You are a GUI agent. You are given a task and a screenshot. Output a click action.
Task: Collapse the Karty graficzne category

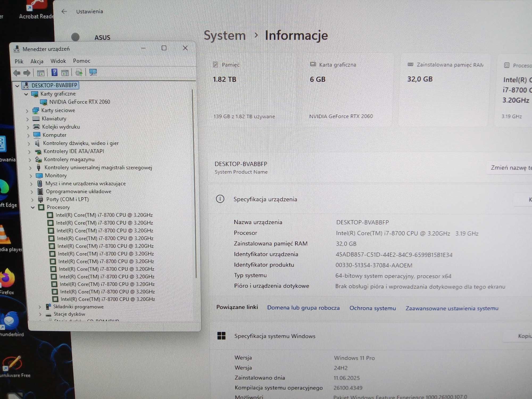(26, 94)
